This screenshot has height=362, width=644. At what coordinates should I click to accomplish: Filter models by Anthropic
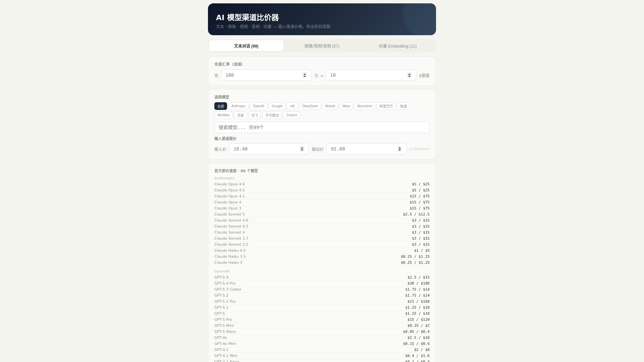click(x=238, y=106)
